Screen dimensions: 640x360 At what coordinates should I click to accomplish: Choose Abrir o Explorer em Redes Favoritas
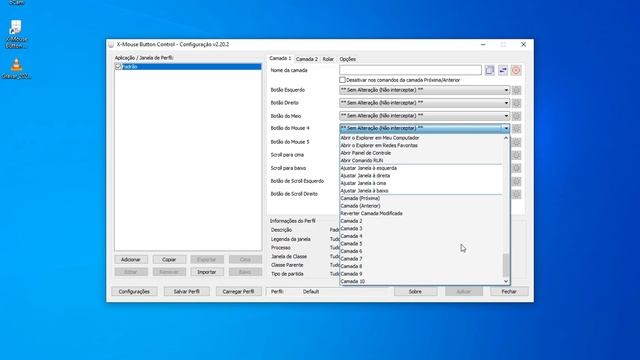[421, 145]
